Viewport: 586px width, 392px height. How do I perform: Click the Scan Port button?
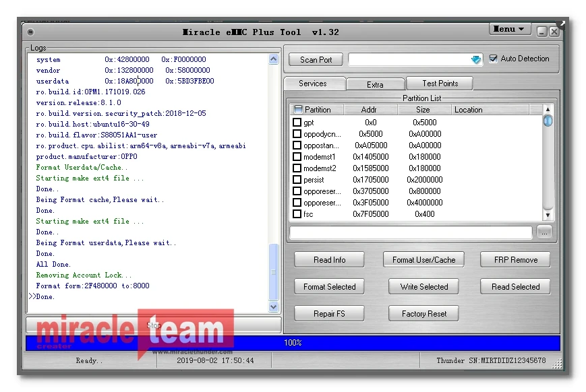point(315,59)
